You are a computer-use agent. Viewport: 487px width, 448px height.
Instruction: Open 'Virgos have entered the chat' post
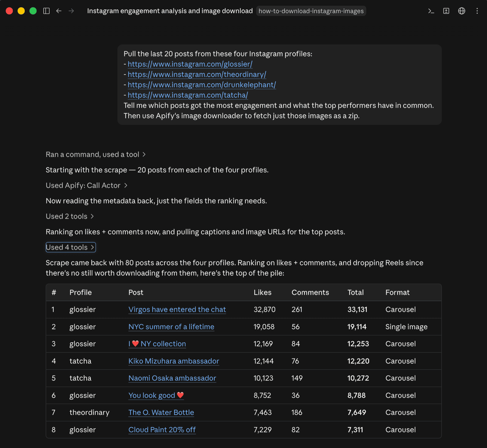tap(177, 309)
